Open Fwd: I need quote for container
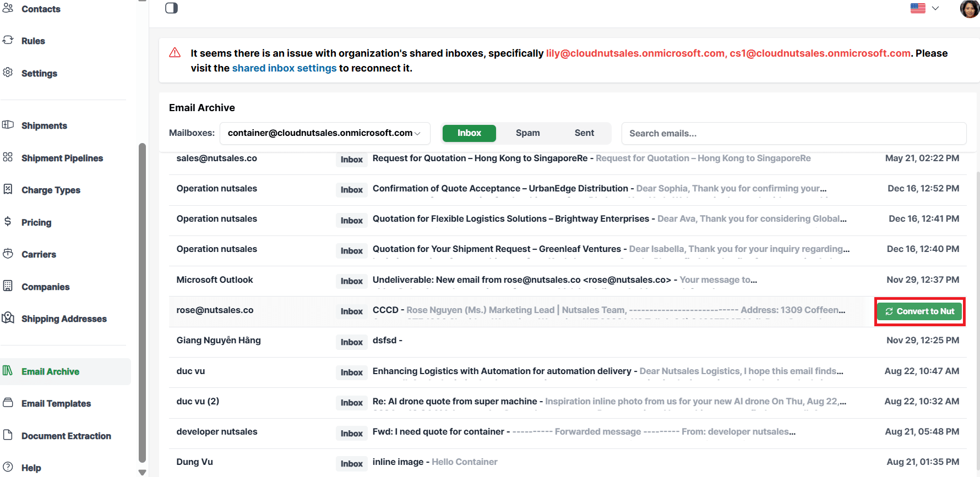 coord(568,433)
